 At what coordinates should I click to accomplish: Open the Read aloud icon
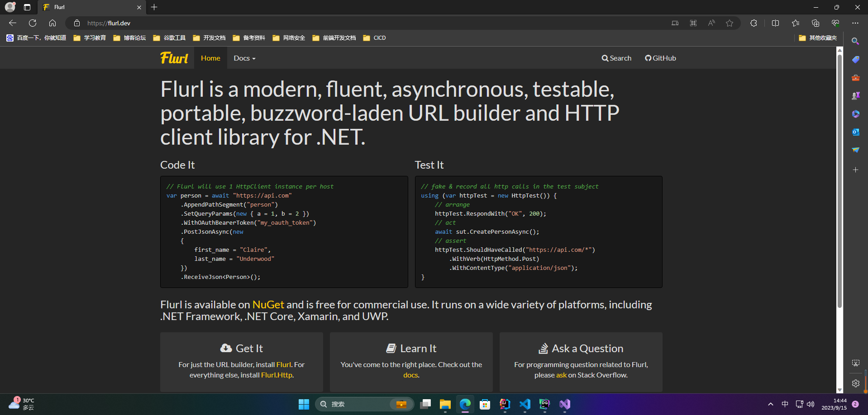(711, 23)
